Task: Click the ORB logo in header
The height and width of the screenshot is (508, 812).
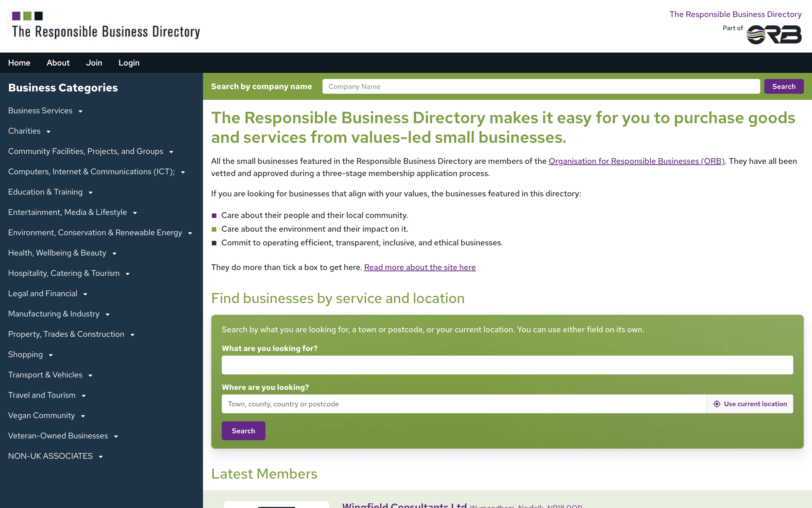Action: click(774, 35)
